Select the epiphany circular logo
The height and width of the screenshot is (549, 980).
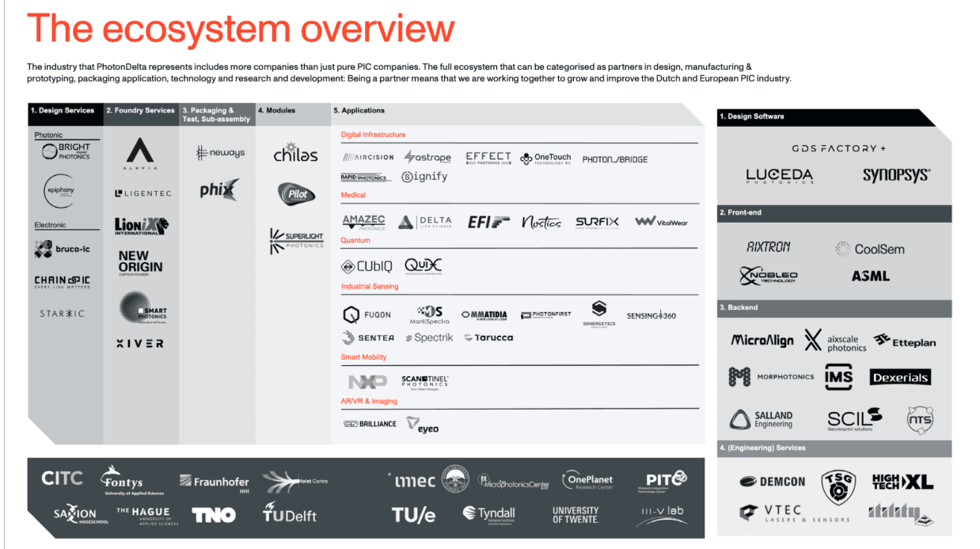(x=58, y=191)
